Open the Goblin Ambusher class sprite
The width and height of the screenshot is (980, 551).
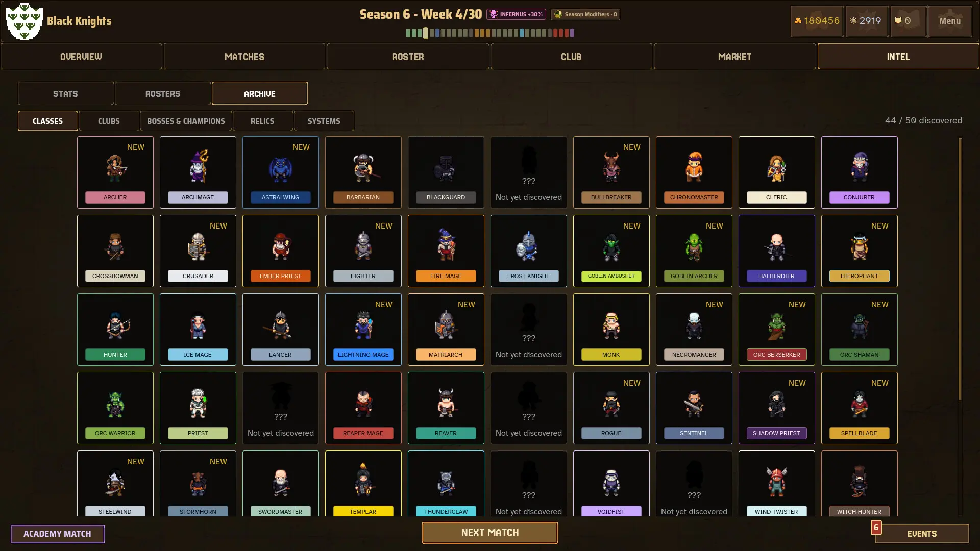[611, 247]
